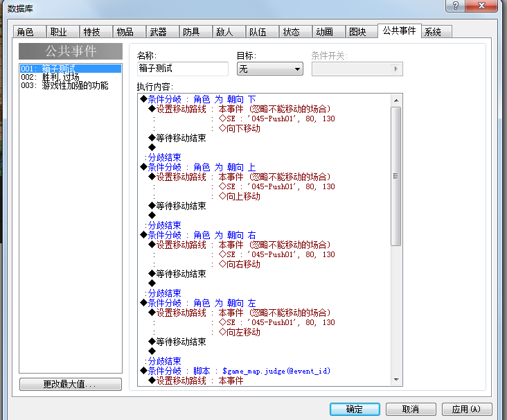Click the help question mark button
This screenshot has height=420, width=507.
pyautogui.click(x=455, y=6)
